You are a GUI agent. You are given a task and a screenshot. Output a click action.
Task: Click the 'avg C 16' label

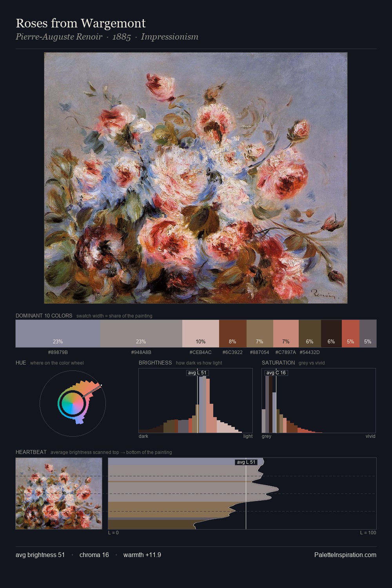(x=276, y=373)
